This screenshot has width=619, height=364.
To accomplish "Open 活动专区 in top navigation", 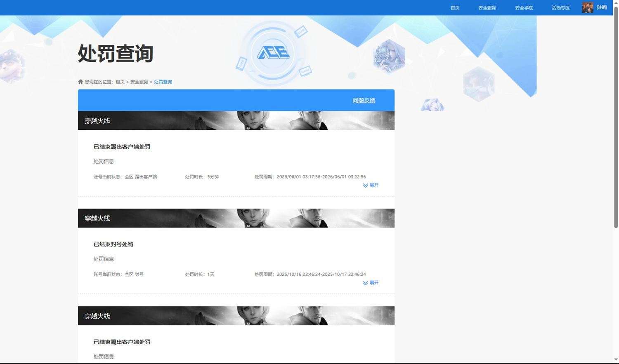I will (560, 8).
